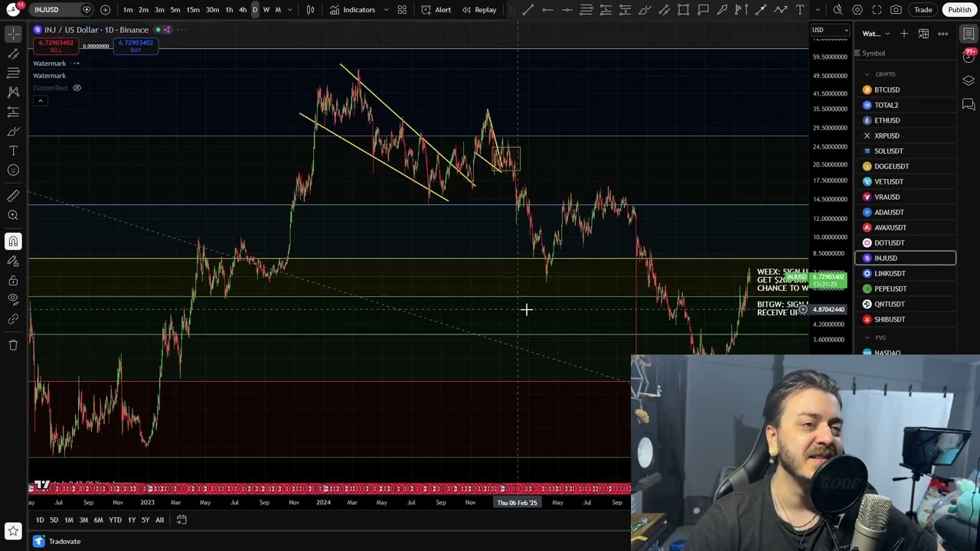The image size is (980, 551).
Task: Open quick search icon in top bar
Action: 838,10
